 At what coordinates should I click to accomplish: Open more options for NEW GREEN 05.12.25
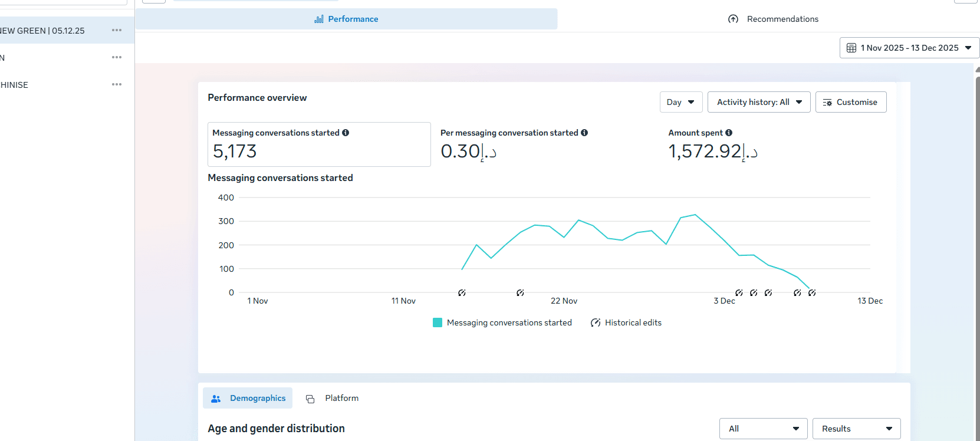pos(117,30)
